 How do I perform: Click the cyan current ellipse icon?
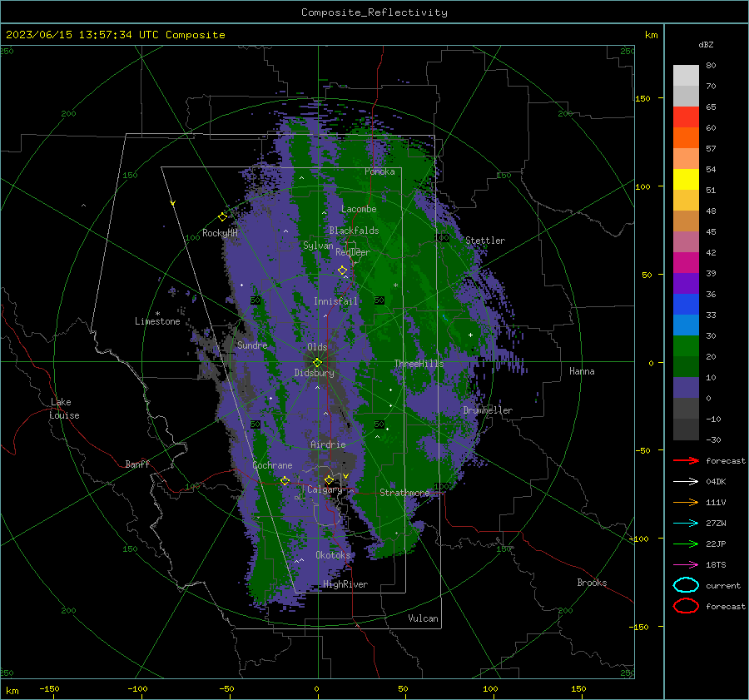(686, 585)
